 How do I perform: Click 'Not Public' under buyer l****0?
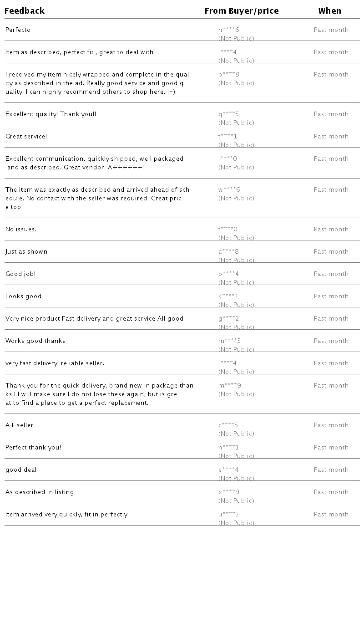pos(236,168)
